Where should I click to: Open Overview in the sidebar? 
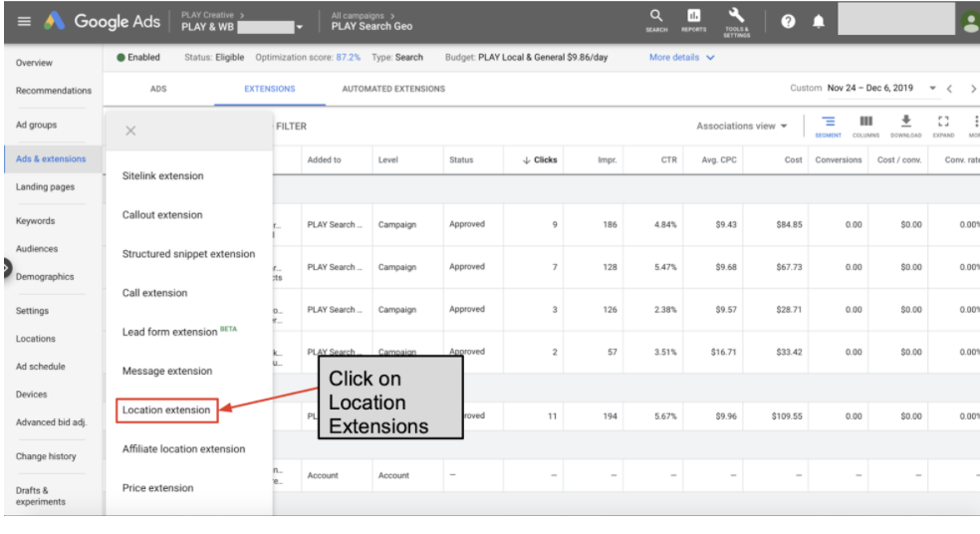tap(34, 63)
